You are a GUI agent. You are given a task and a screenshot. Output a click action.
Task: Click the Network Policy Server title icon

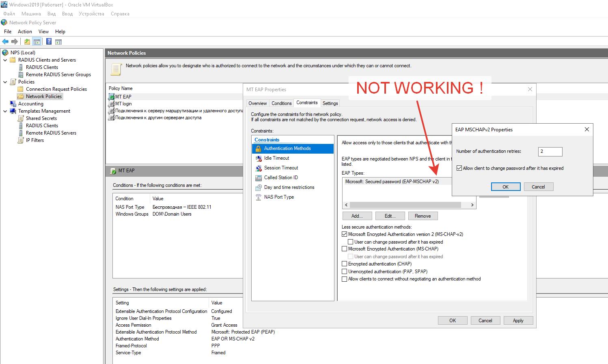(x=4, y=23)
